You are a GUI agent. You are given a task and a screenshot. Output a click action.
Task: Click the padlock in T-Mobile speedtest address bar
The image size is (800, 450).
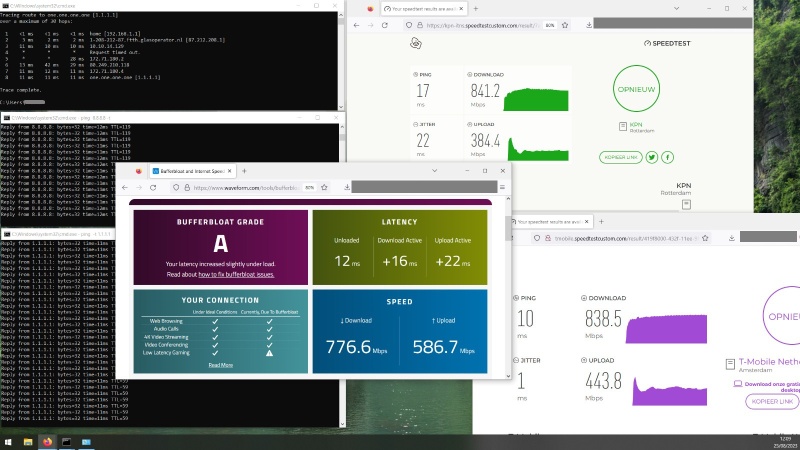[x=548, y=238]
